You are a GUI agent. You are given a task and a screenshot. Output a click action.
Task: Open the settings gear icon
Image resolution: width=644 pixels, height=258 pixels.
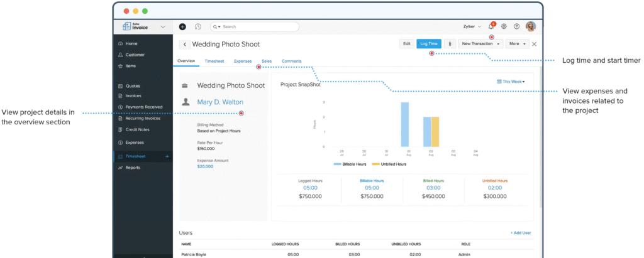point(504,27)
